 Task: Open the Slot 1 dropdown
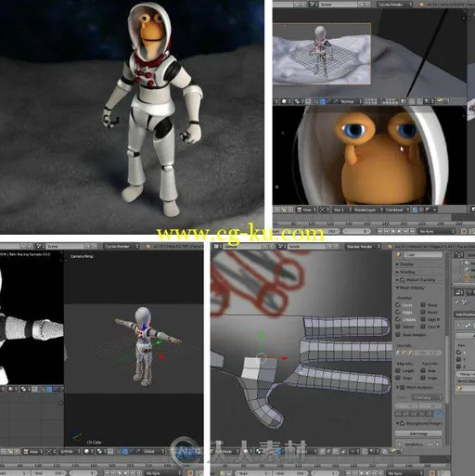pos(341,210)
